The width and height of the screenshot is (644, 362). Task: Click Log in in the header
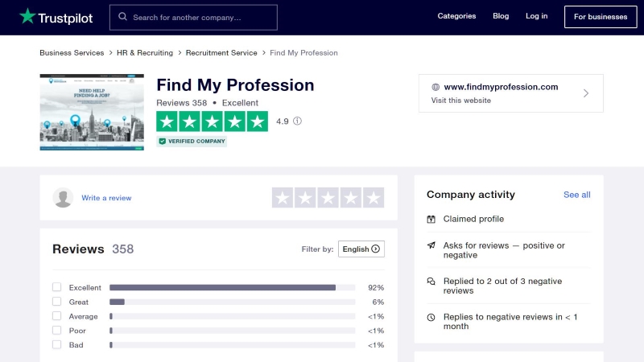coord(536,16)
